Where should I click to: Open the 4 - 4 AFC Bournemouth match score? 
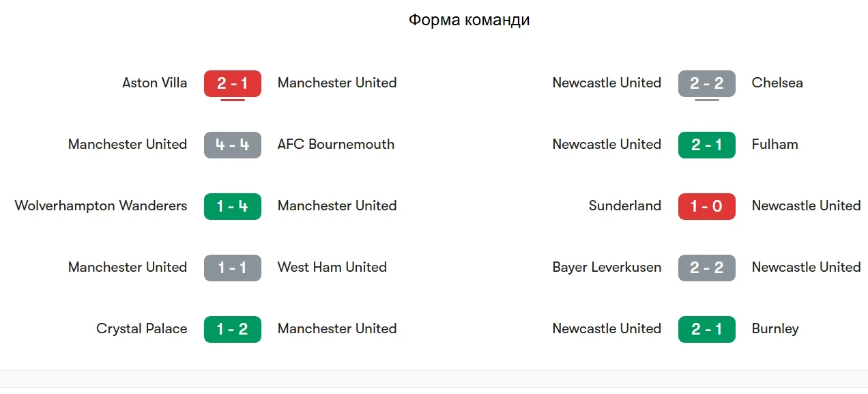pyautogui.click(x=232, y=145)
